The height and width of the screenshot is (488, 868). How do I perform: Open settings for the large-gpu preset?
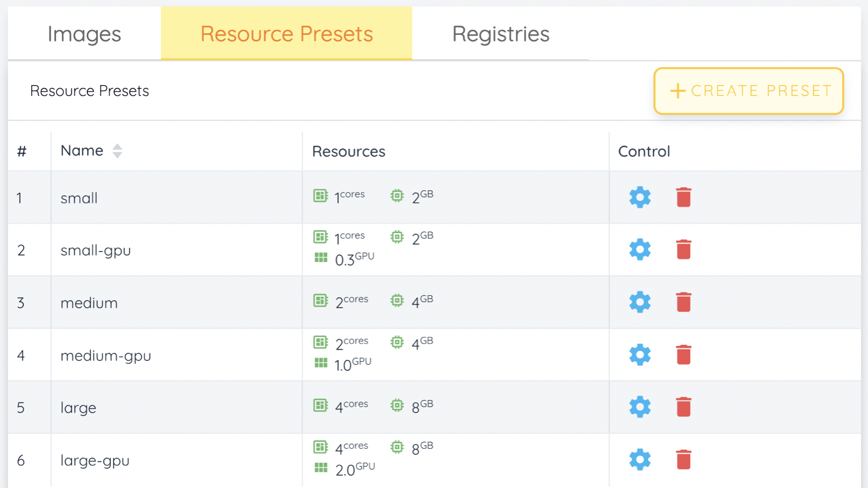point(640,459)
